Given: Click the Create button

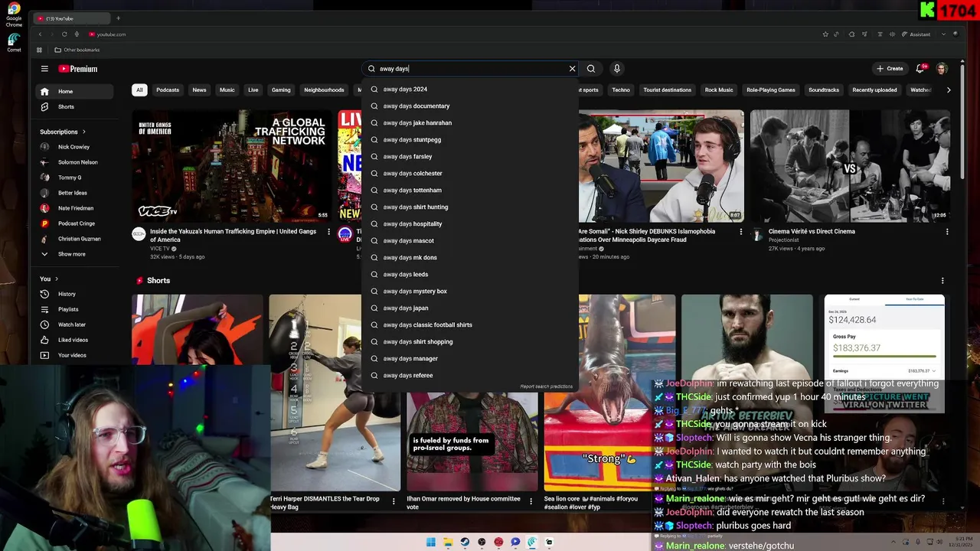Looking at the screenshot, I should pos(890,69).
